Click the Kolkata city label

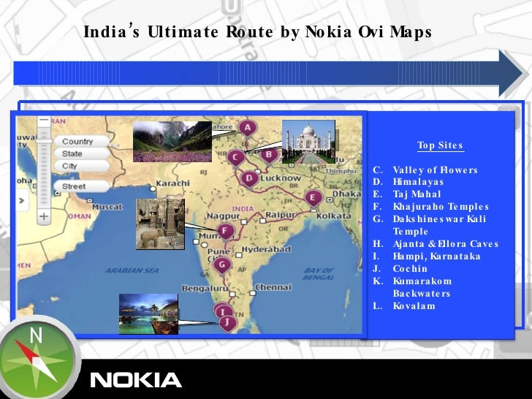coord(334,216)
